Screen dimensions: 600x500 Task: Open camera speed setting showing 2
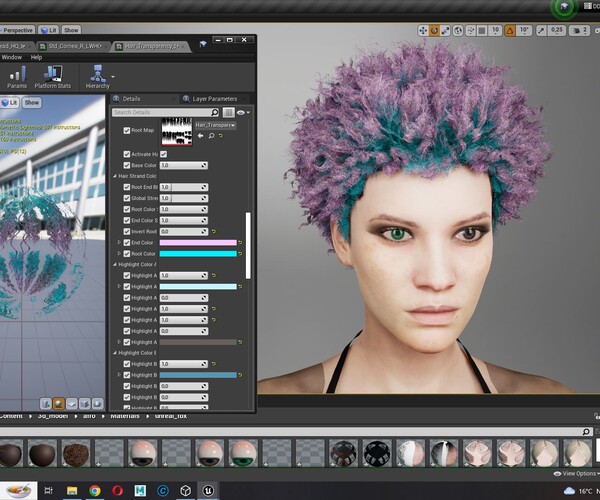[579, 31]
